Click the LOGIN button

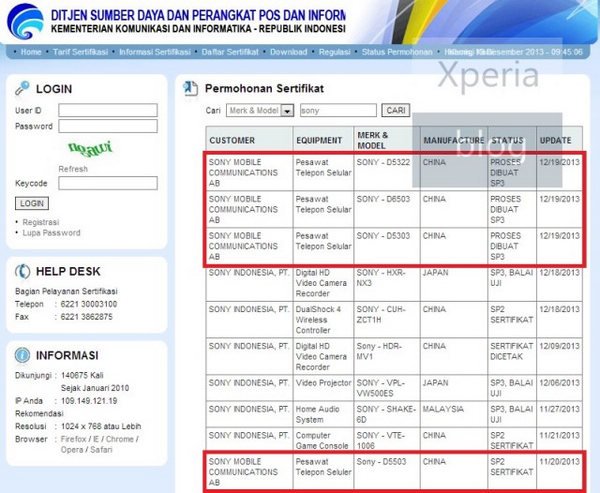click(x=32, y=203)
